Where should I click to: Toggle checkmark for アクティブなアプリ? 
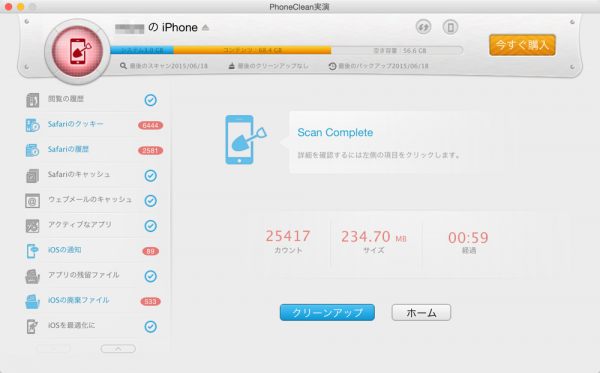(x=150, y=226)
